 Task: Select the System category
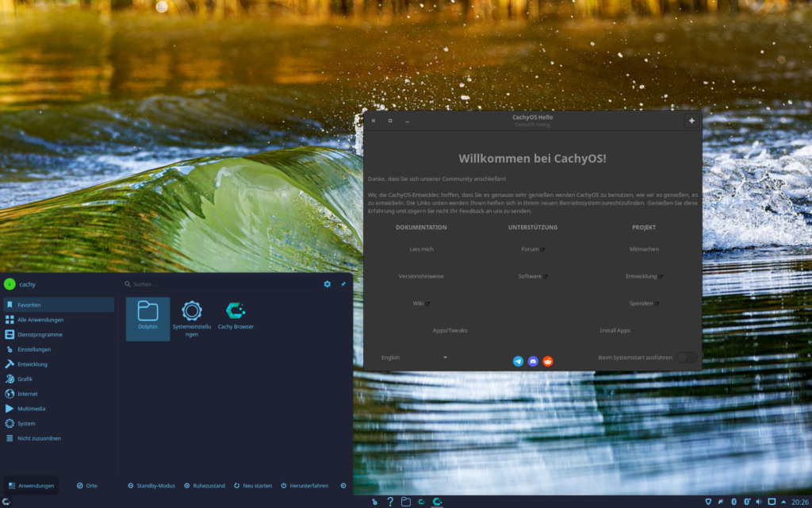pyautogui.click(x=59, y=424)
